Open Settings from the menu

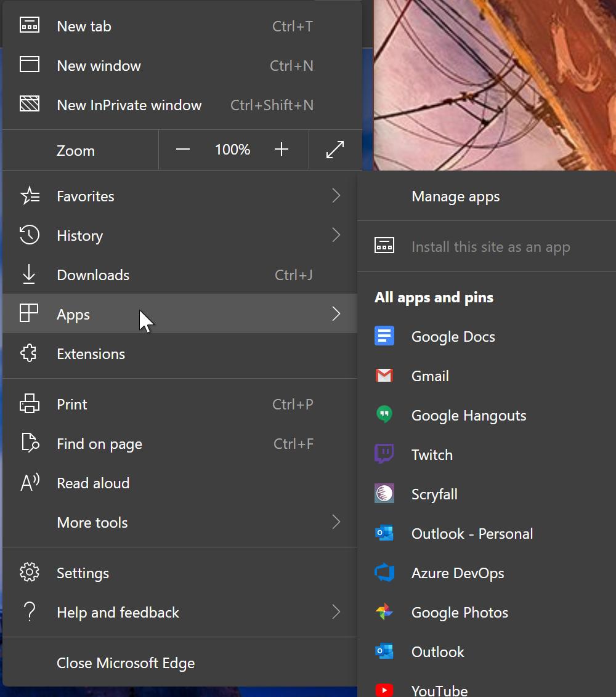coord(180,573)
